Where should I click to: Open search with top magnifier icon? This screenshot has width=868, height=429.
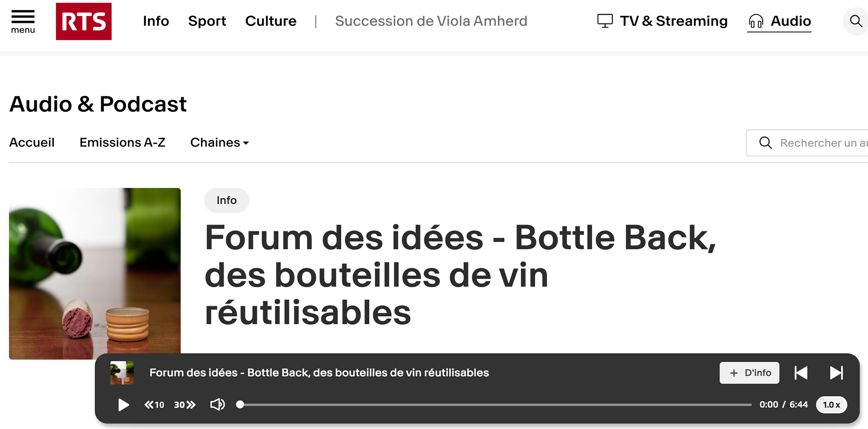pyautogui.click(x=855, y=21)
